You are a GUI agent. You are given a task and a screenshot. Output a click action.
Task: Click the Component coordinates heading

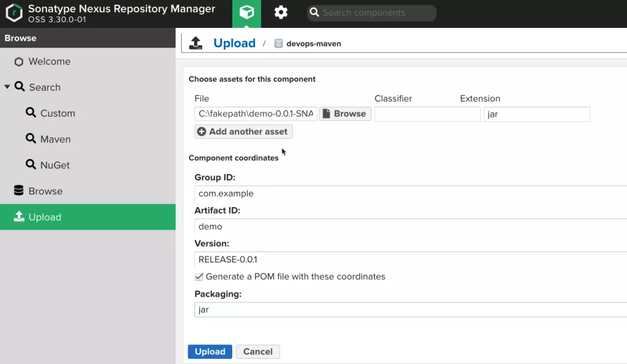click(x=233, y=158)
